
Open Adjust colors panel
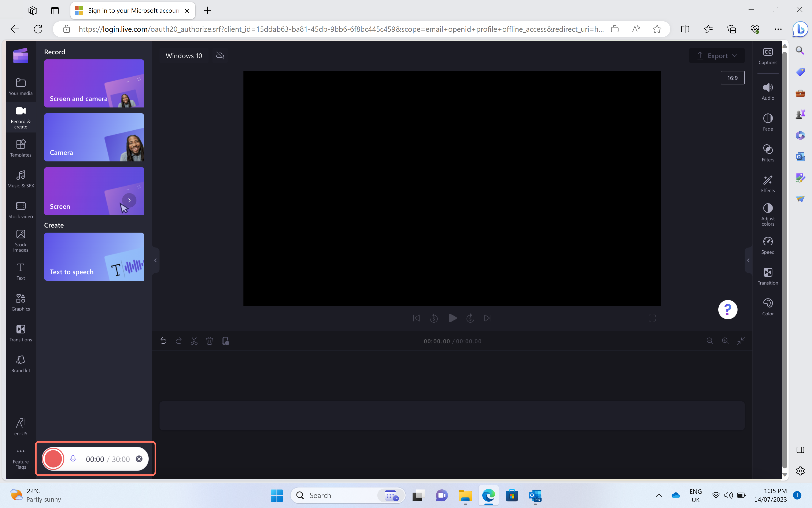point(768,215)
